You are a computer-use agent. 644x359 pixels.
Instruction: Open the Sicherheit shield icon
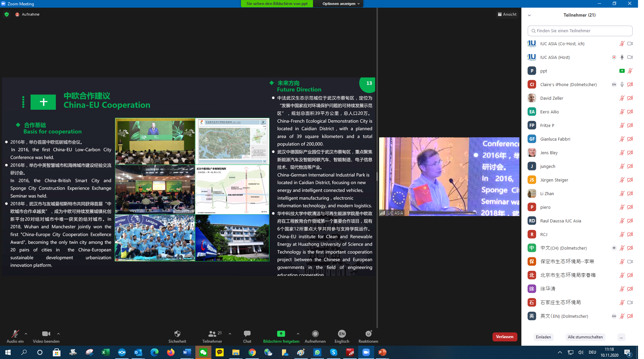pyautogui.click(x=177, y=333)
